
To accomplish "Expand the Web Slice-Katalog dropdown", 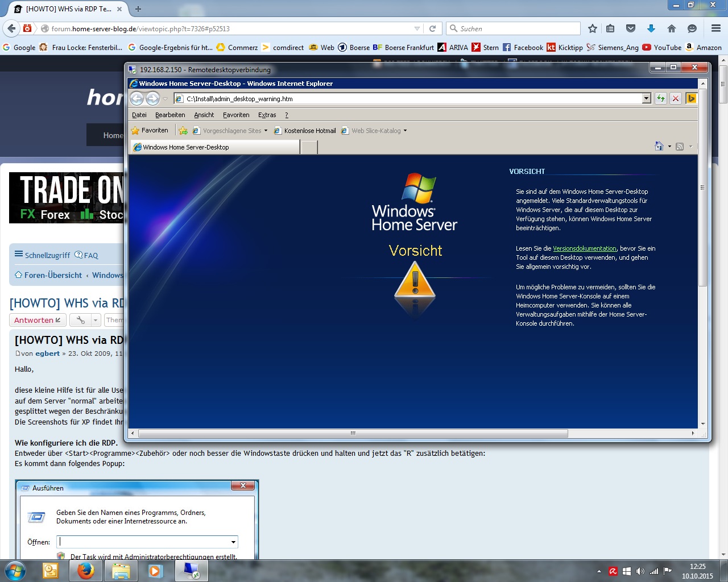I will tap(405, 131).
